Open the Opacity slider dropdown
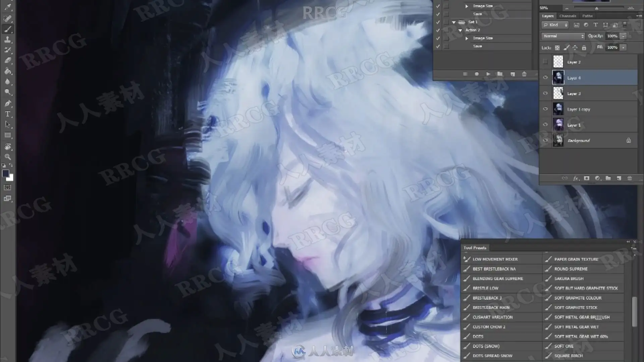644x362 pixels. pyautogui.click(x=623, y=36)
